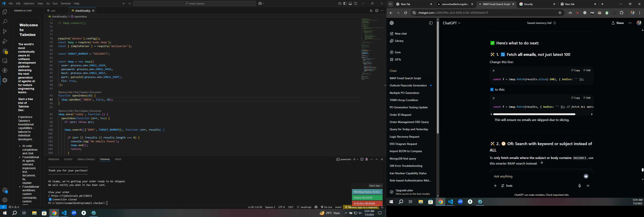Screen dimensions: 644x217
Task: Open ChatGPT conversation options ellipsis
Action: coord(630,23)
